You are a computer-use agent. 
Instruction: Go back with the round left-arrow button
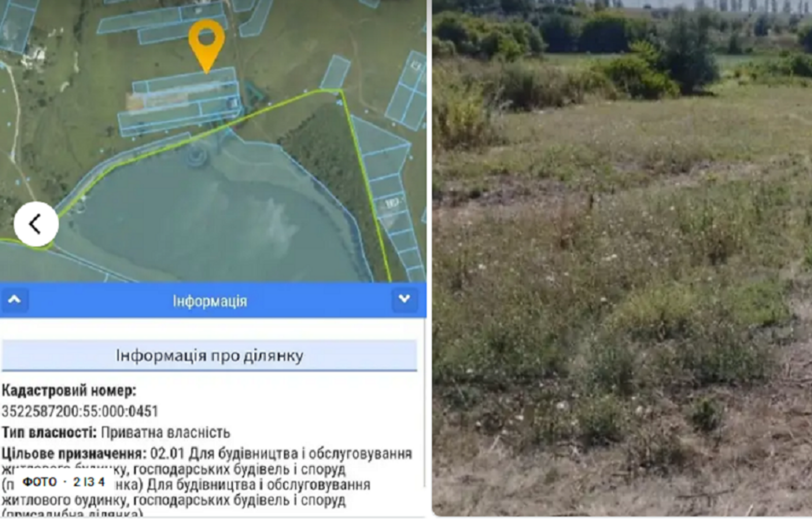36,224
